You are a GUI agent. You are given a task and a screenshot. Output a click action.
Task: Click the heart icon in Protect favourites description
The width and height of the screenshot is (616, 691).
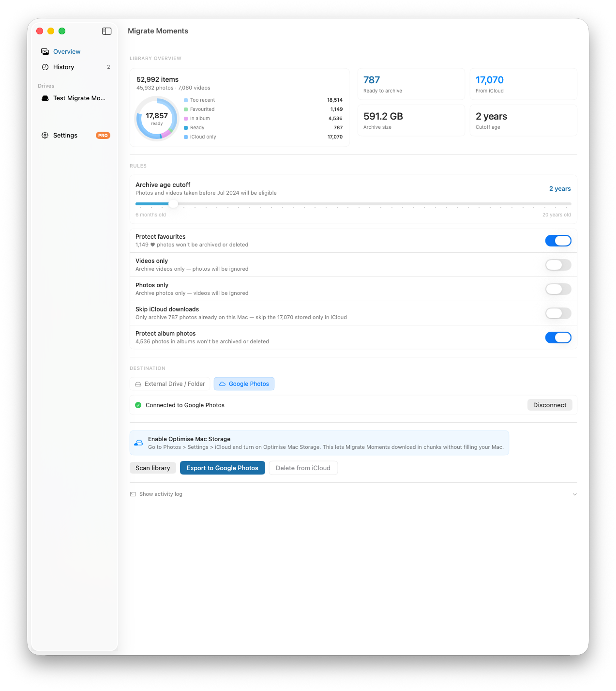[152, 245]
